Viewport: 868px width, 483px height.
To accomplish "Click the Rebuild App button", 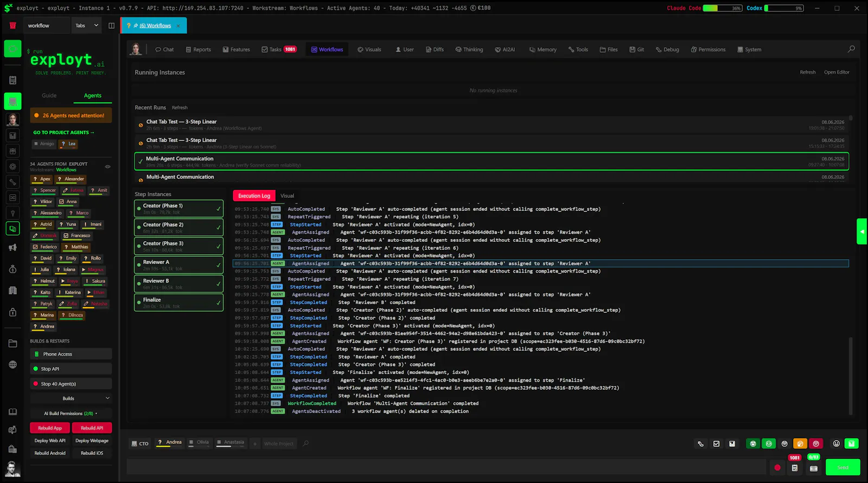I will [x=50, y=428].
